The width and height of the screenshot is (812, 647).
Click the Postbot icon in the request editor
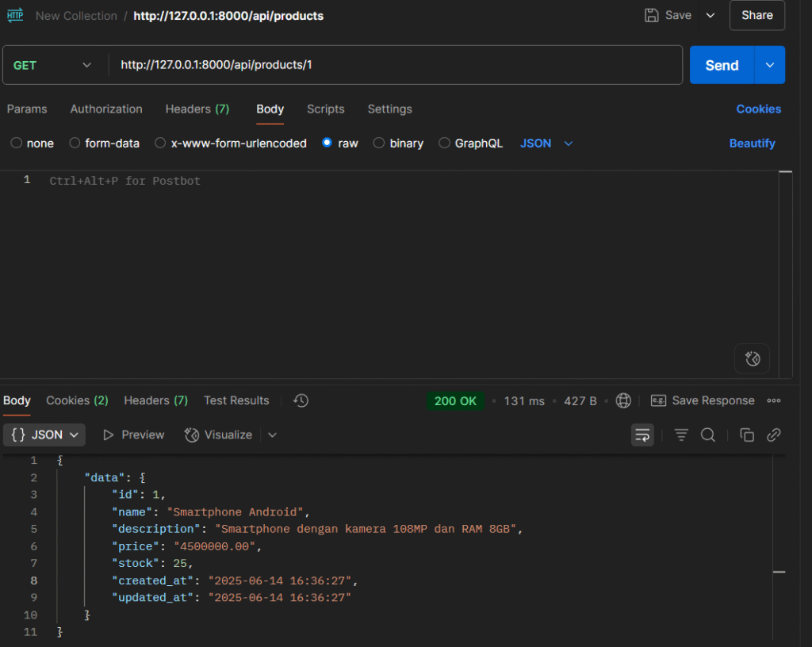click(752, 359)
